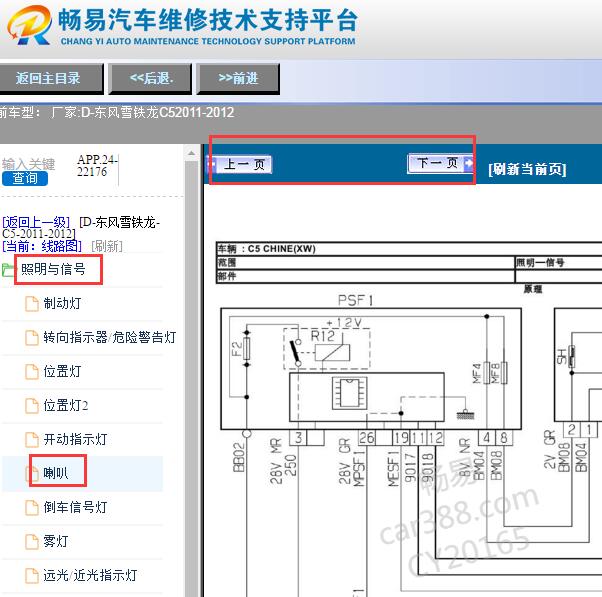Viewport: 602px width, 597px height.
Task: Open the 位置灯2 diagram item
Action: 66,405
